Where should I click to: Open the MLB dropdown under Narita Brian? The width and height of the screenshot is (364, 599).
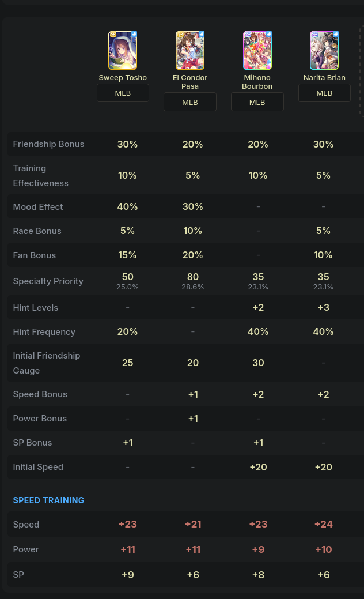click(x=324, y=93)
